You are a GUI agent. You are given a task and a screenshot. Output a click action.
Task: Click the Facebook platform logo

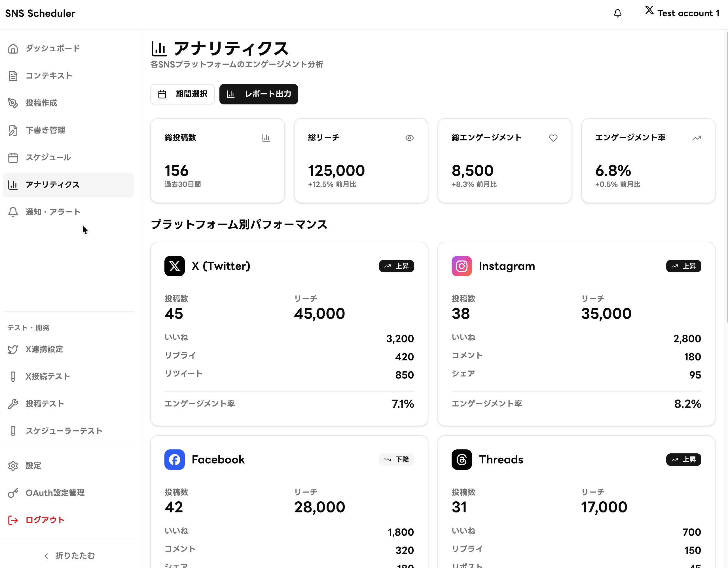[174, 459]
